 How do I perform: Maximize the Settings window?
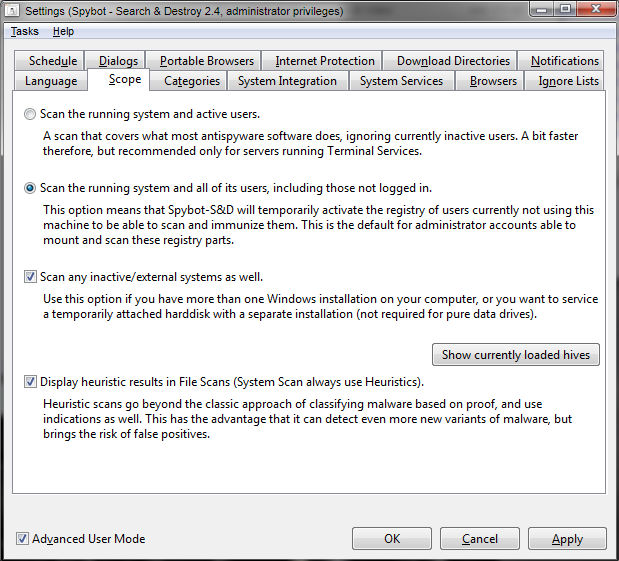[x=565, y=9]
